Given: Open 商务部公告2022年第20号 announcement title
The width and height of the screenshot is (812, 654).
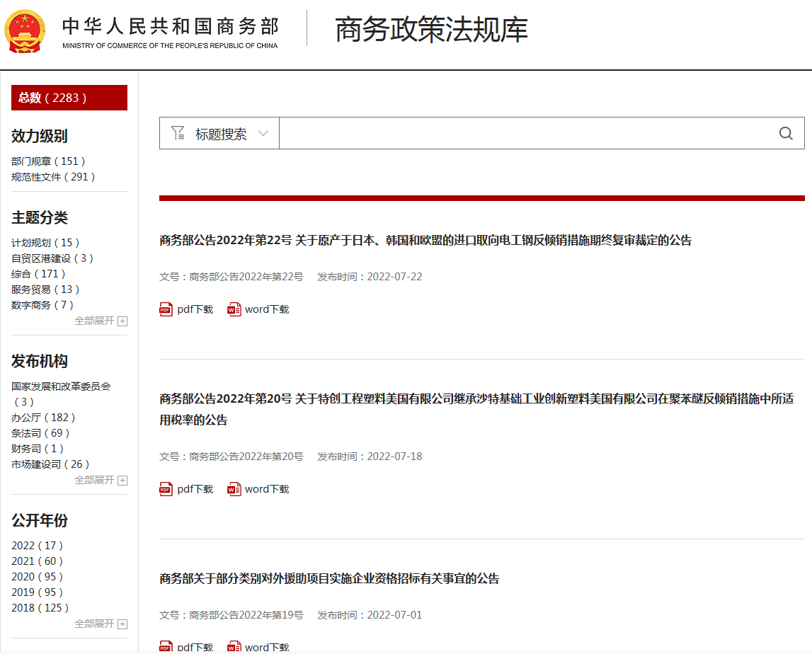Looking at the screenshot, I should 476,409.
